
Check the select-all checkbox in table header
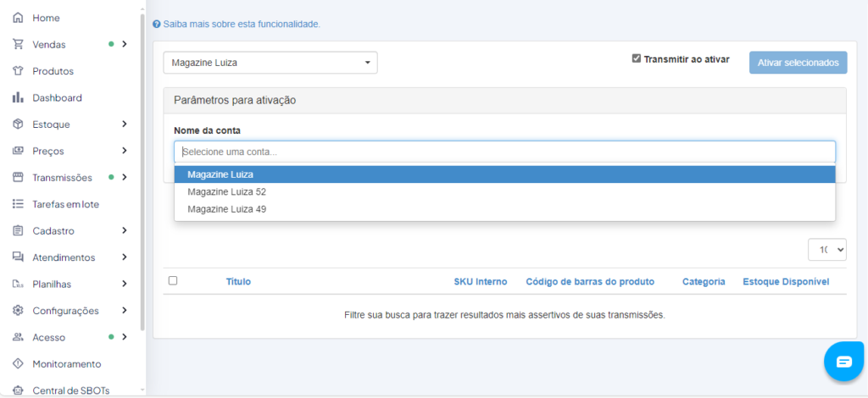pos(173,281)
